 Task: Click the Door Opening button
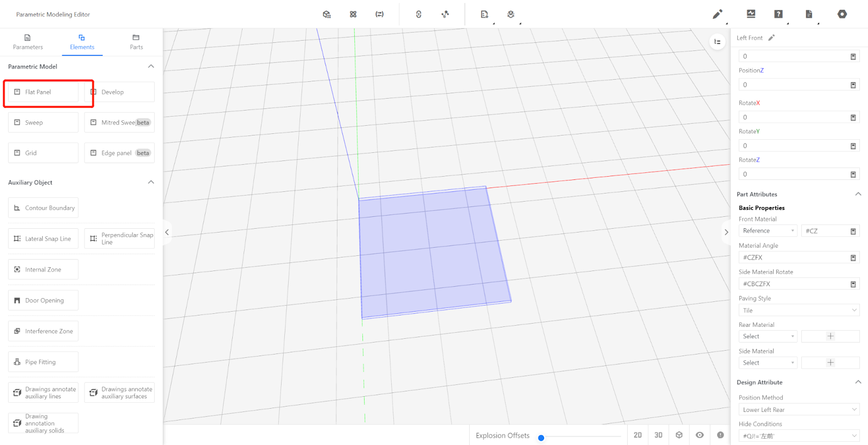tap(43, 300)
